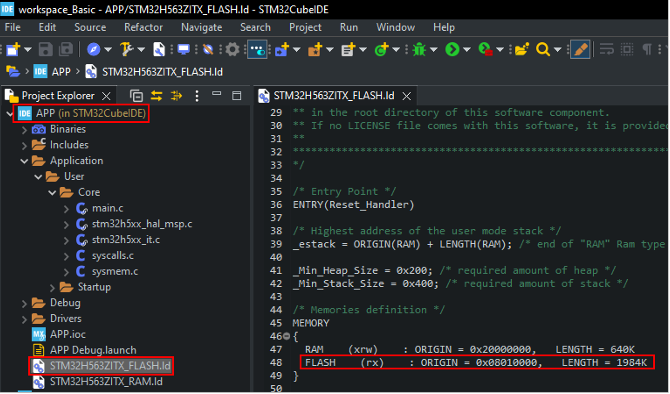Click the green Run play icon
This screenshot has width=670, height=394.
[452, 50]
